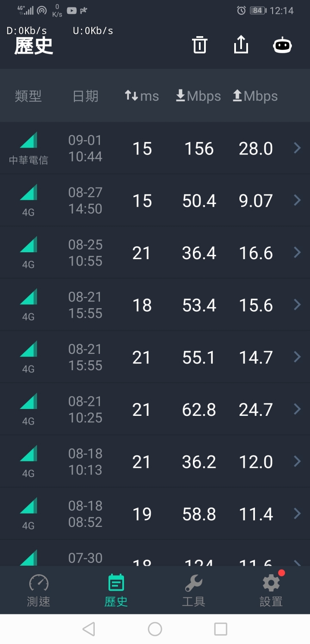
Task: Open the 設置 settings tab
Action: click(x=271, y=591)
